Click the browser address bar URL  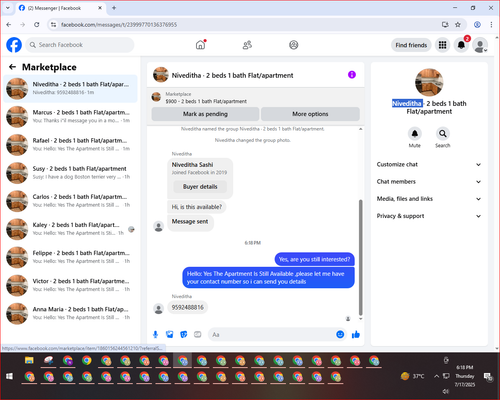119,25
